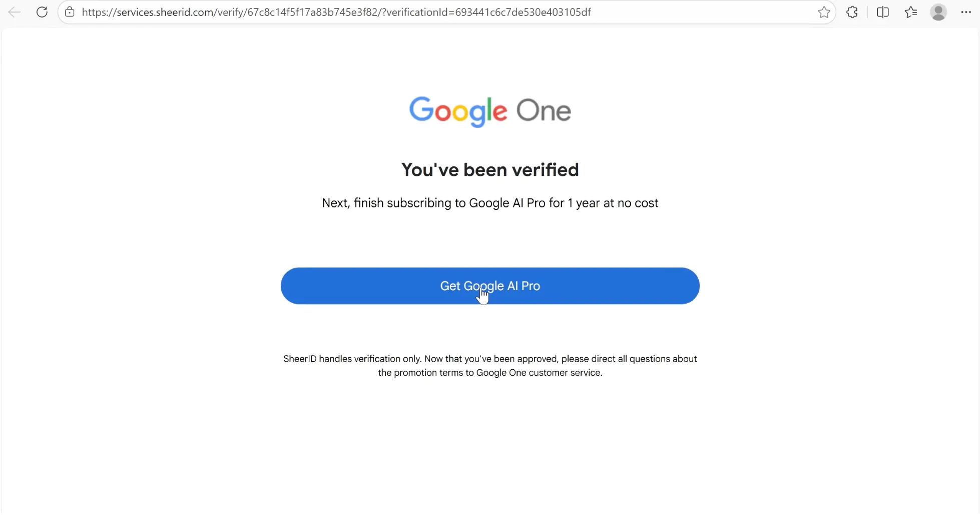Open Settings and more ellipsis menu
This screenshot has width=980, height=515.
pos(966,12)
